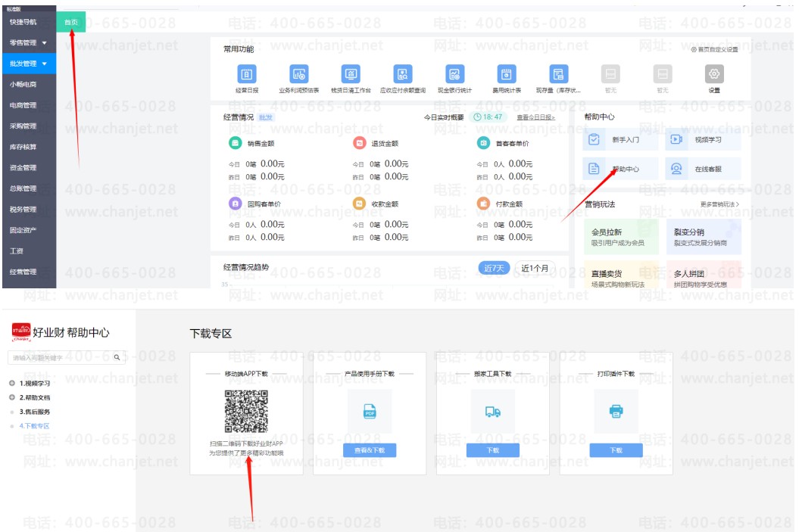Click 首页自定义设置 link
The height and width of the screenshot is (532, 799).
point(714,49)
